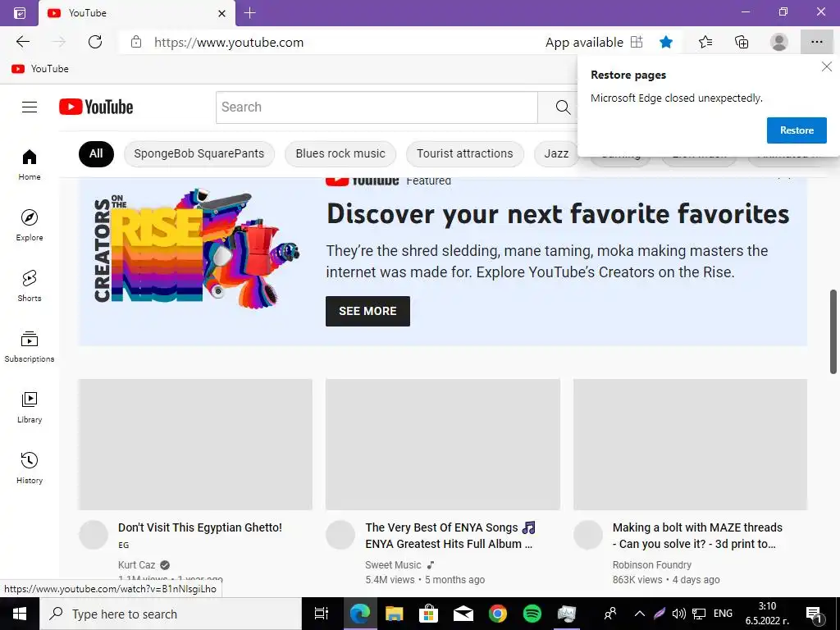Viewport: 840px width, 630px height.
Task: Close the YouTube browser tab
Action: pos(221,13)
